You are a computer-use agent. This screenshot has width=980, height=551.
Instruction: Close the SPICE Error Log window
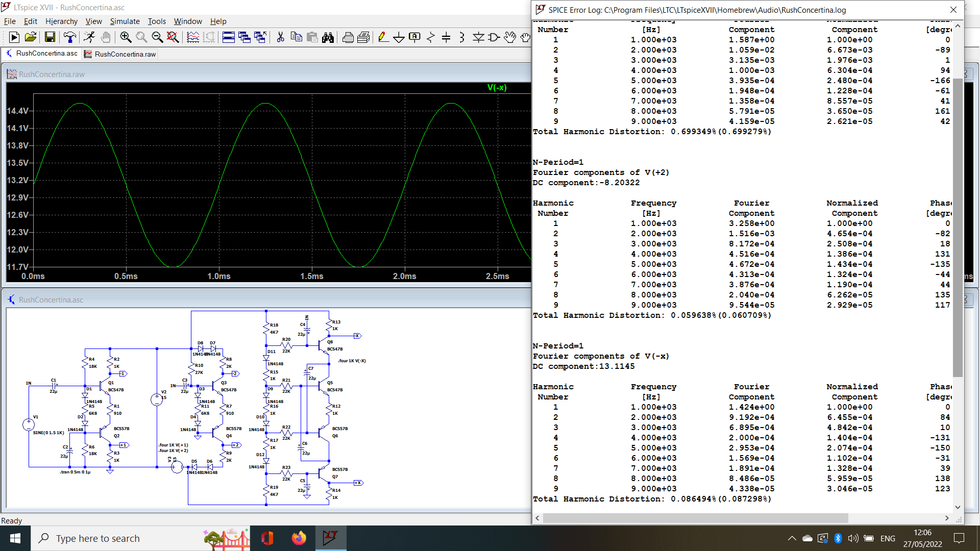tap(953, 10)
